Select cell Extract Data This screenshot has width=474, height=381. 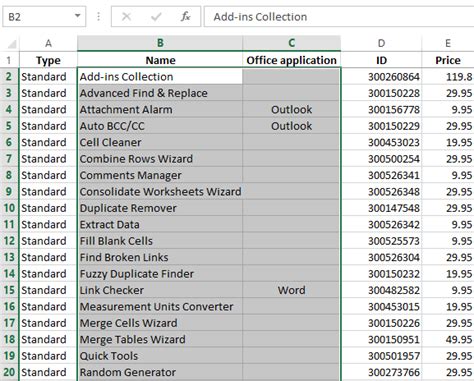tap(160, 224)
